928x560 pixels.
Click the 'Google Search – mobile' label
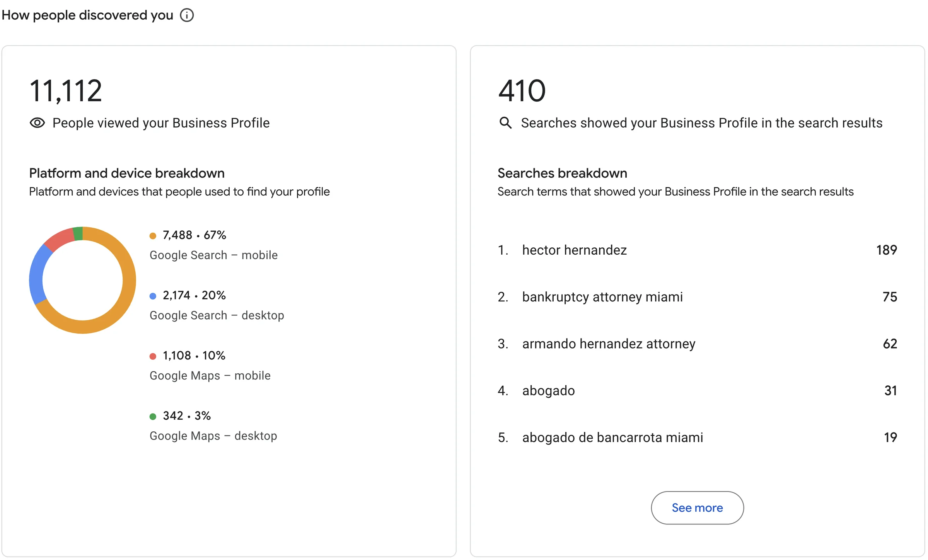tap(213, 255)
